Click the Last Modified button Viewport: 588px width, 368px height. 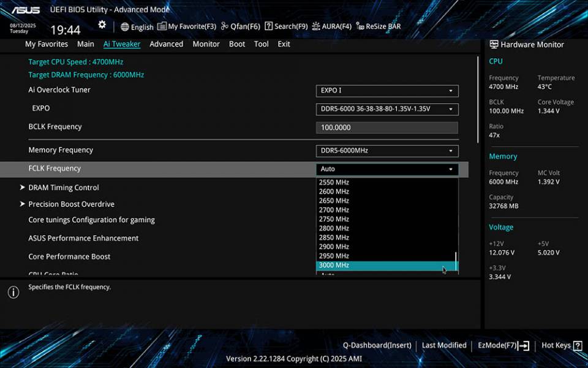coord(444,345)
